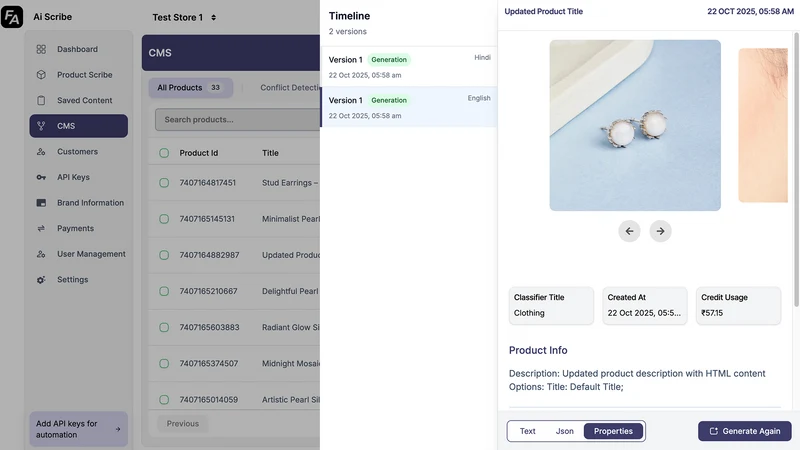The image size is (800, 450).
Task: Select checkbox for product 7407164882987
Action: [x=164, y=255]
